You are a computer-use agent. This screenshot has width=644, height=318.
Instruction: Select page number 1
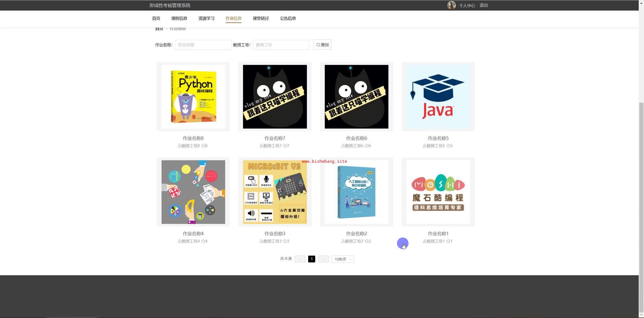click(311, 259)
